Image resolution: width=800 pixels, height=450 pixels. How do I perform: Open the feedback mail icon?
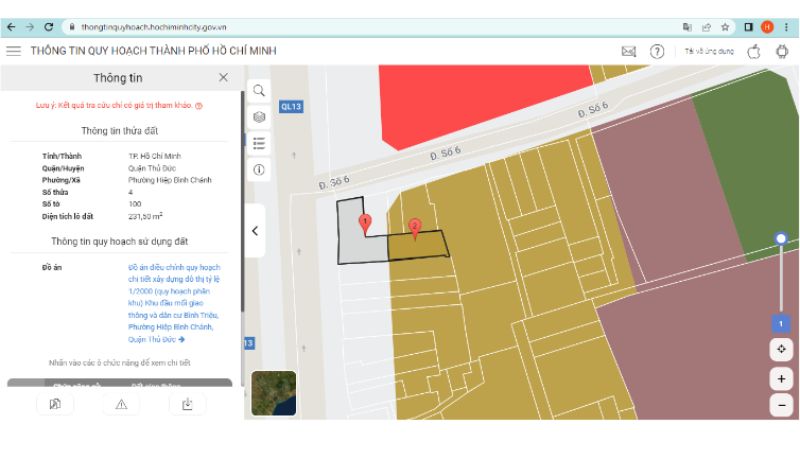pyautogui.click(x=629, y=51)
